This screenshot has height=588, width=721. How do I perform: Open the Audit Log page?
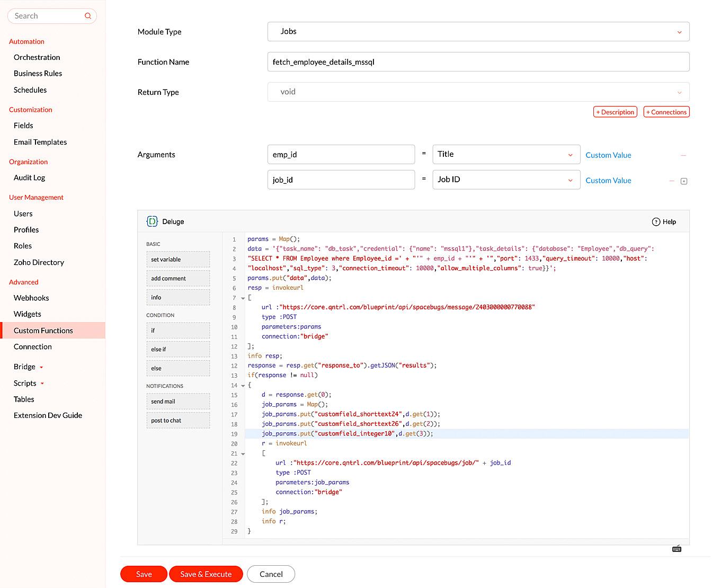pos(30,178)
